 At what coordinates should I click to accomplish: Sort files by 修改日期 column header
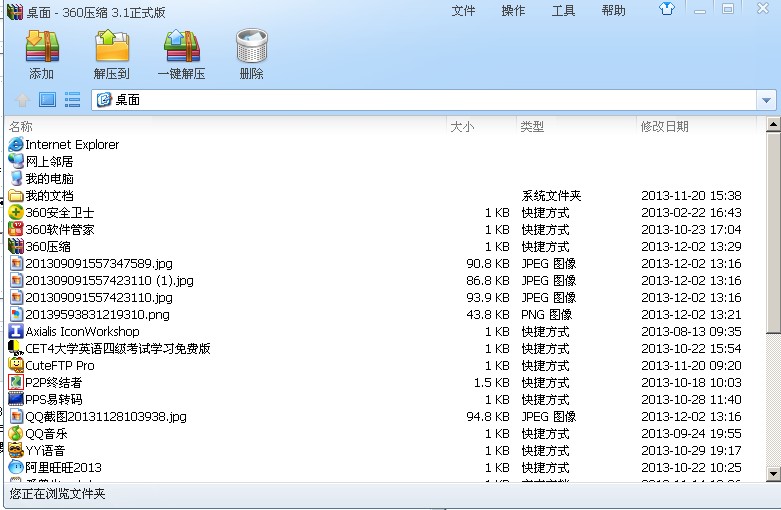click(x=665, y=127)
